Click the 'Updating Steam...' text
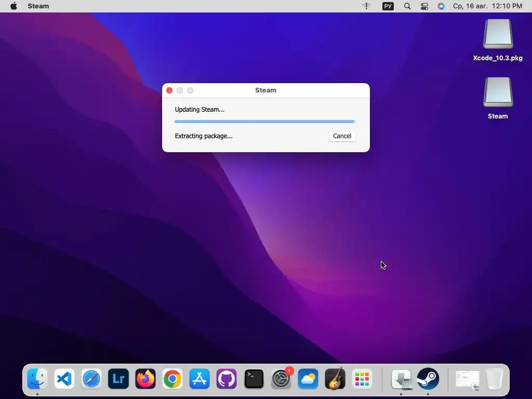The image size is (532, 399). (x=199, y=110)
